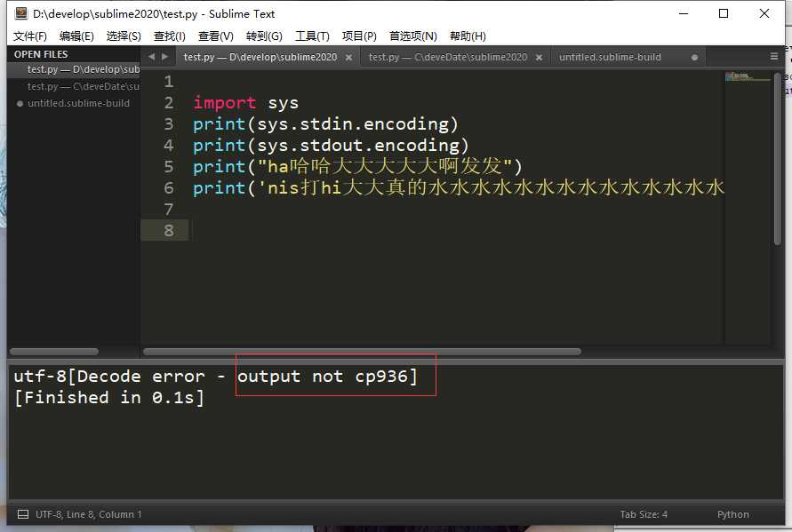The height and width of the screenshot is (532, 792).
Task: Open the 选择(S) menu
Action: click(x=124, y=36)
